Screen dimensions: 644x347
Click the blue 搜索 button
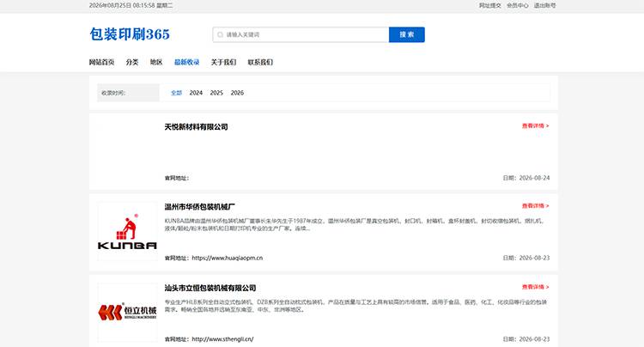click(407, 34)
